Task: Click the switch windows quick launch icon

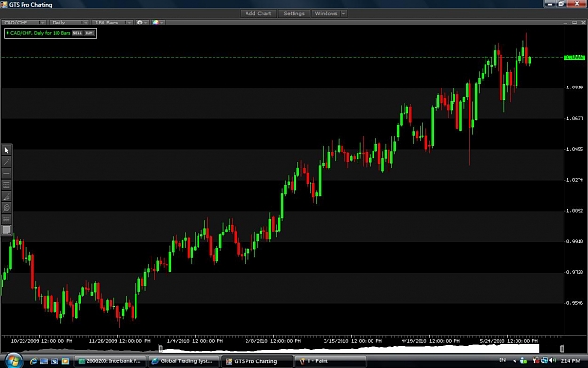Action: click(x=55, y=360)
